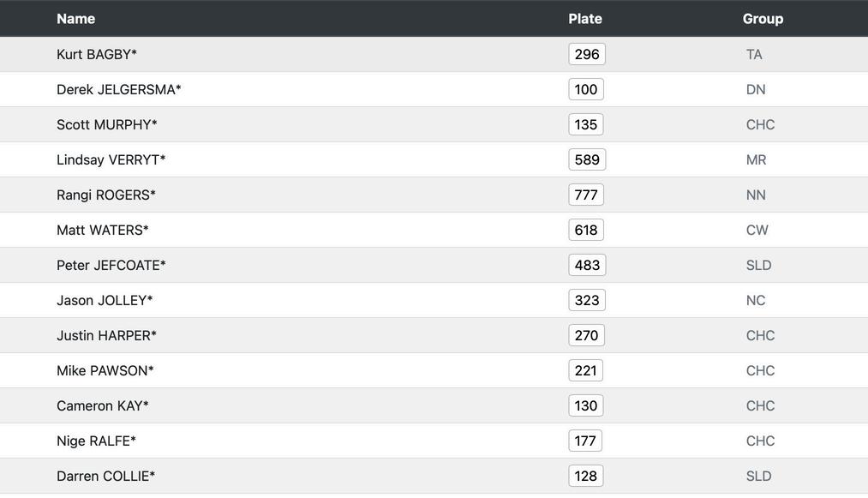The height and width of the screenshot is (498, 868).
Task: Open rider Kurt BAGBY's row
Action: (434, 54)
